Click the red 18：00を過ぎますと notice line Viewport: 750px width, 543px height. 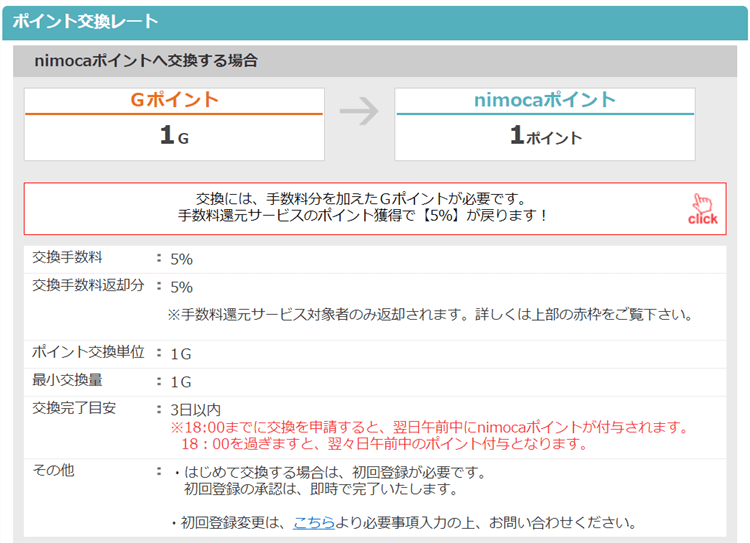(x=384, y=443)
